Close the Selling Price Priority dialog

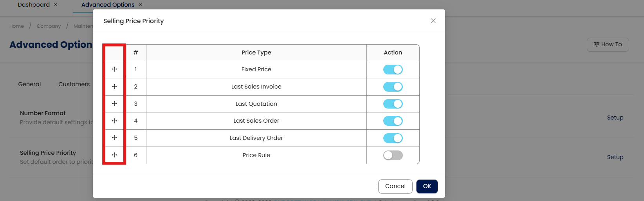(x=433, y=21)
